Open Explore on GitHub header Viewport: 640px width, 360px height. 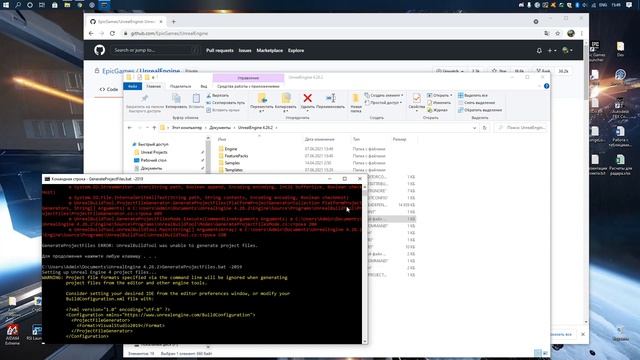pyautogui.click(x=296, y=51)
